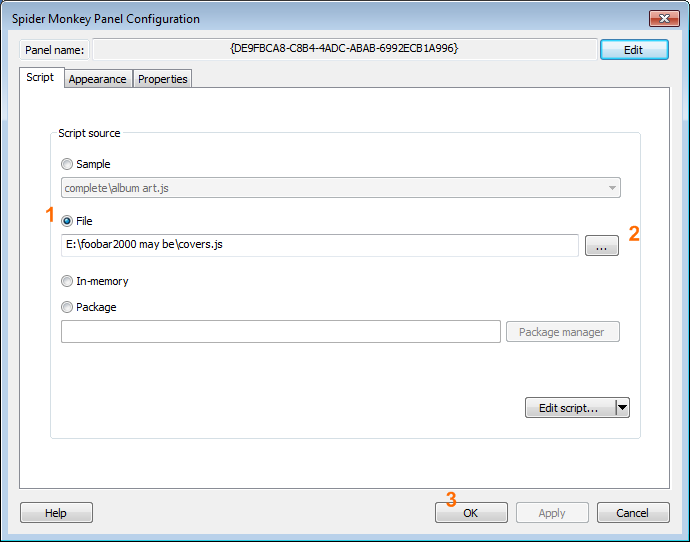
Task: Choose the In-memory radio option
Action: click(x=67, y=282)
